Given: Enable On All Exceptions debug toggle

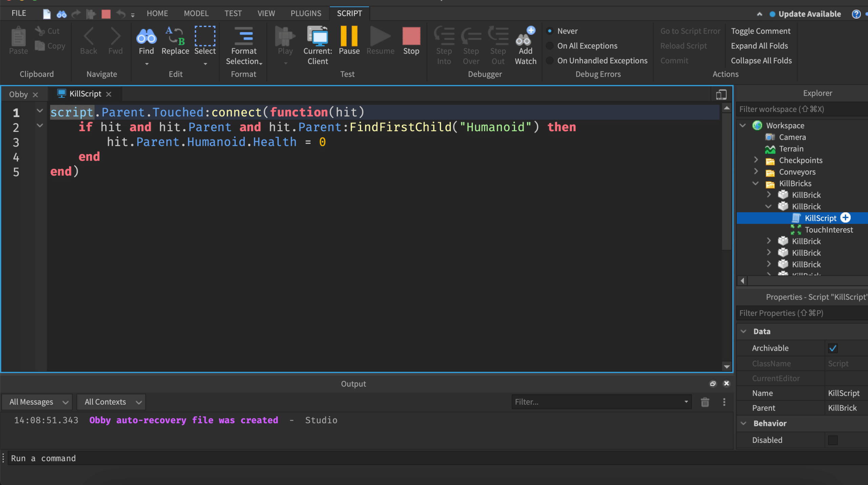Looking at the screenshot, I should click(550, 45).
